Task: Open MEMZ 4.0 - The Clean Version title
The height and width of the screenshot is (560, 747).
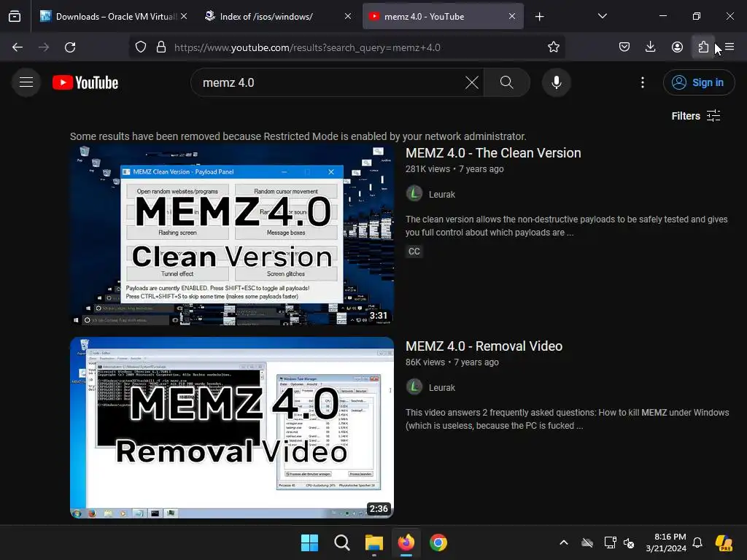Action: [x=493, y=153]
